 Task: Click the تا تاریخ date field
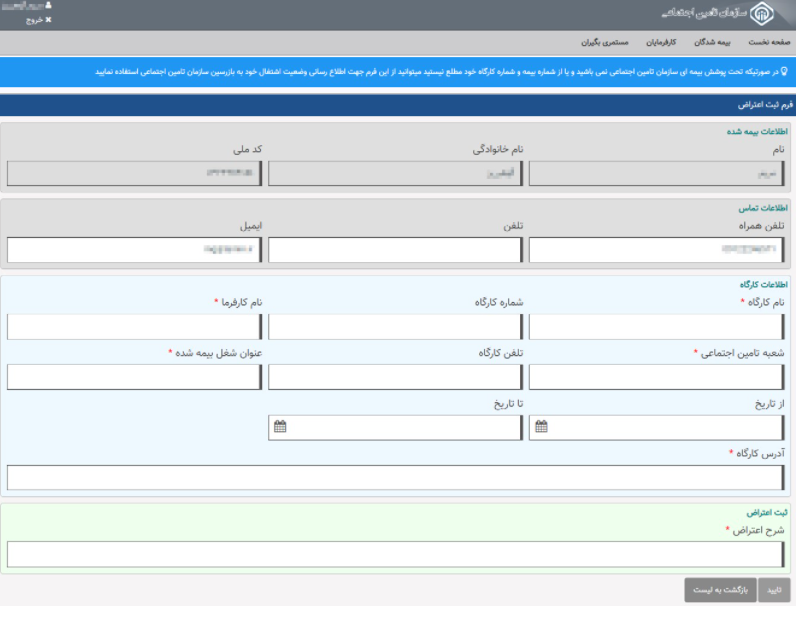(x=395, y=427)
